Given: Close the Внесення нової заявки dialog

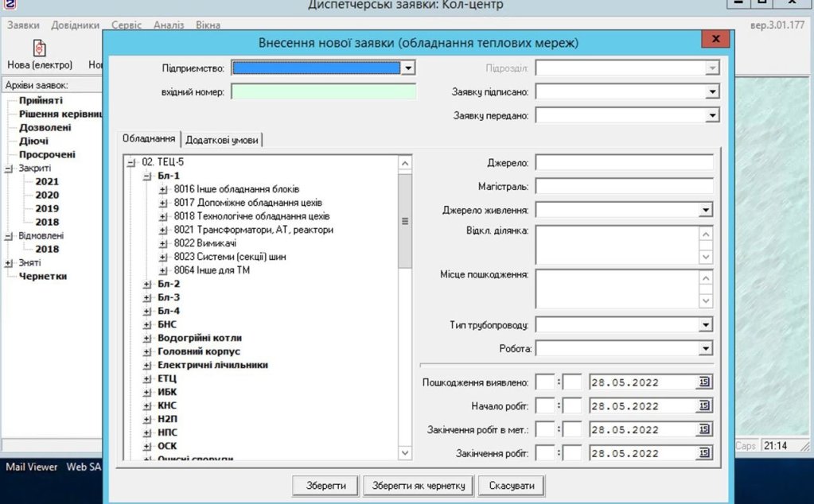Looking at the screenshot, I should coord(715,40).
